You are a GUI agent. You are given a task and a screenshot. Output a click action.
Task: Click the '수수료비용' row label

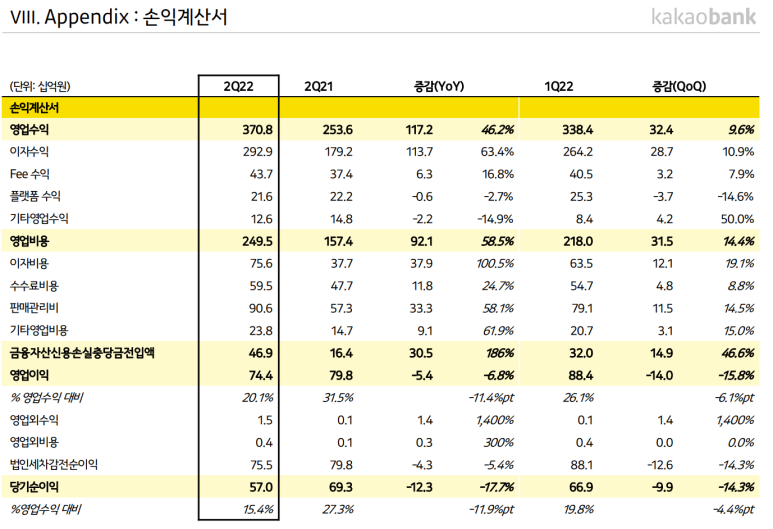pos(34,285)
